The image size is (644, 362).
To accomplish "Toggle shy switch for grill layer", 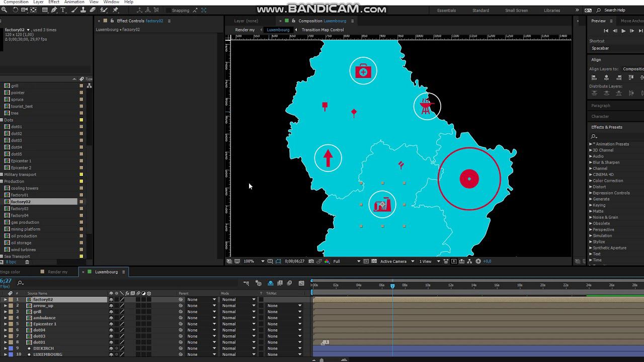I will click(x=111, y=312).
